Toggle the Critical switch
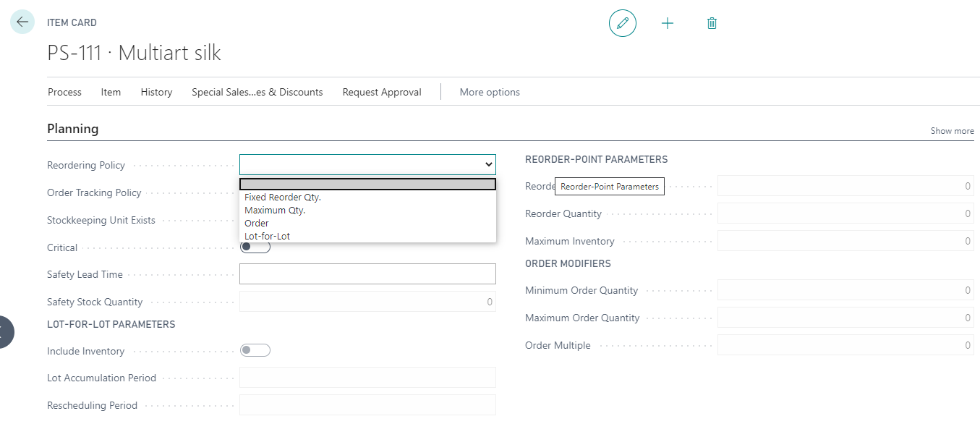 click(255, 247)
